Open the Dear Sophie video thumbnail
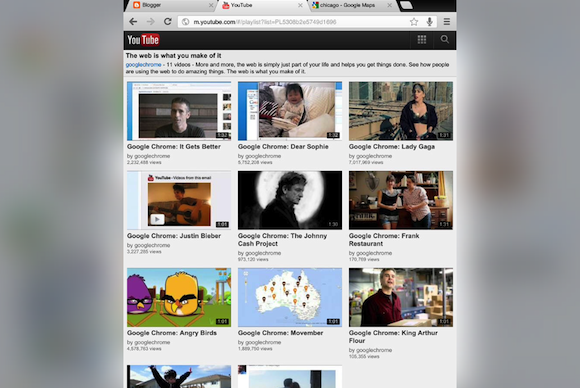 [x=290, y=111]
